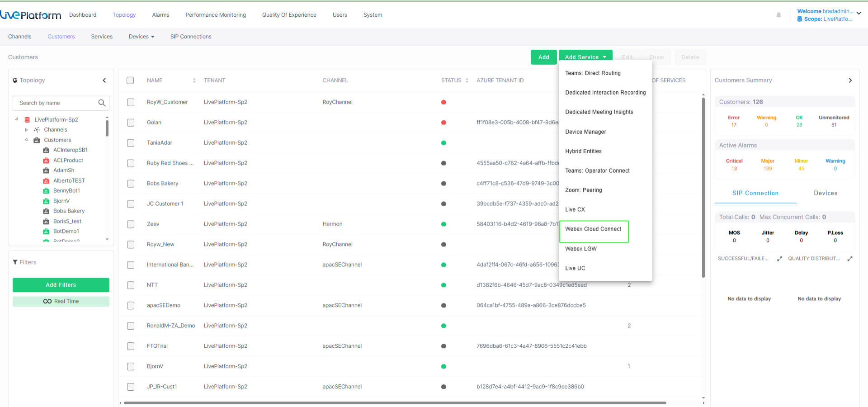Click the search magnifier icon in Topology panel
This screenshot has height=407, width=868.
[x=102, y=103]
